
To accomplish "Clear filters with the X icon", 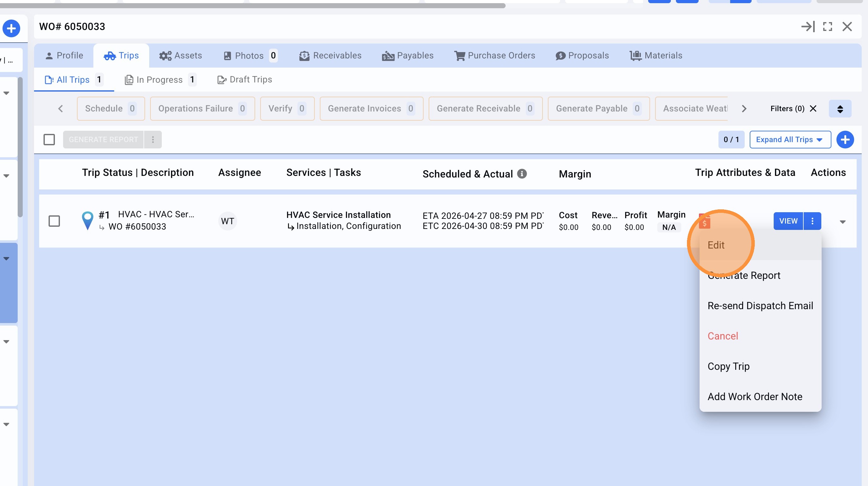I will pos(813,109).
